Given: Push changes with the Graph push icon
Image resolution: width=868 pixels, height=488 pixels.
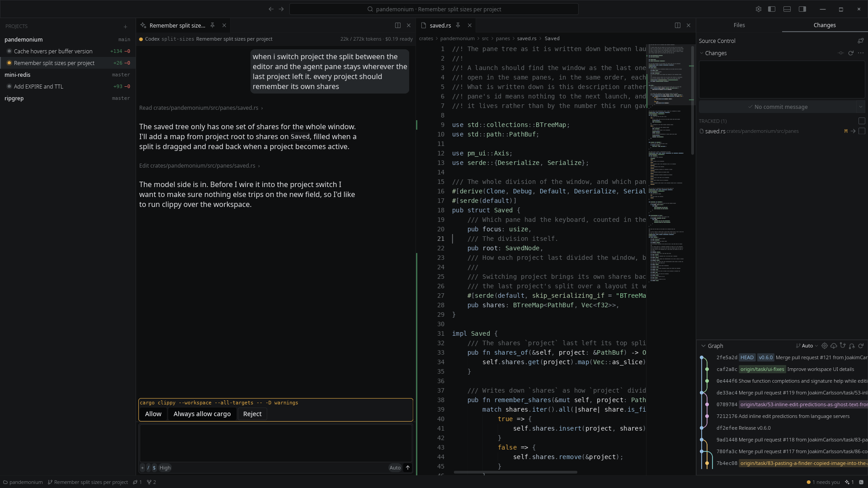Looking at the screenshot, I should [x=852, y=346].
